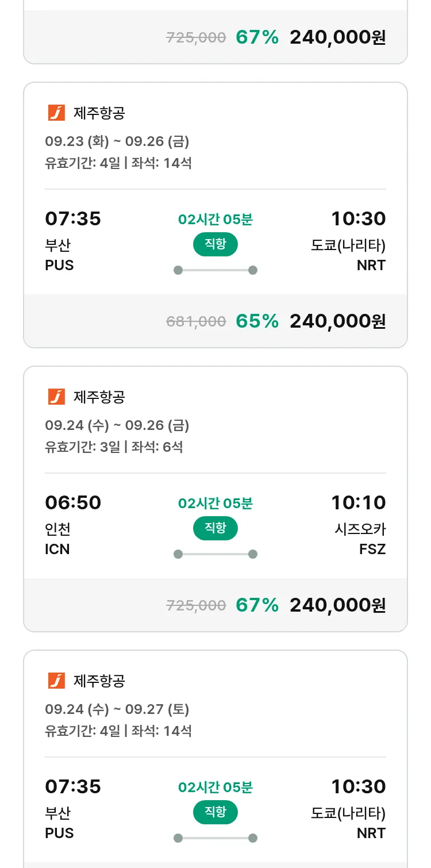Tap the crossed-out 681,000 original price

pyautogui.click(x=196, y=321)
